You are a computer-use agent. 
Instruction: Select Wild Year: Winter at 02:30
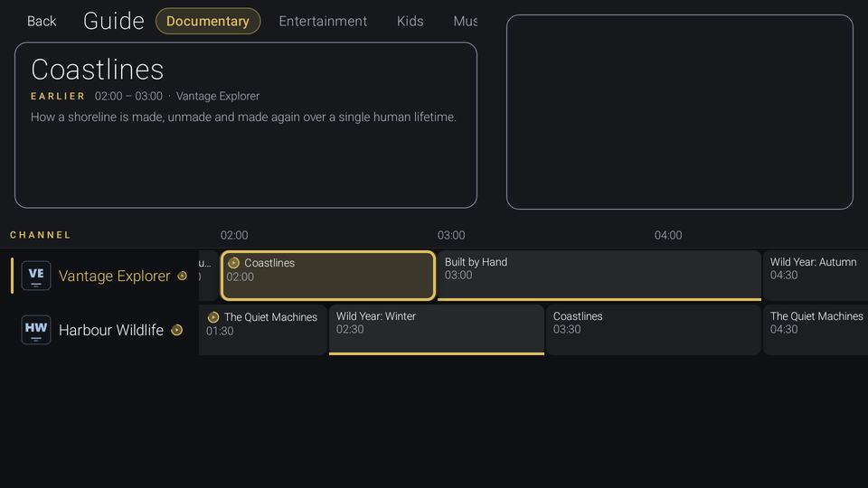436,330
